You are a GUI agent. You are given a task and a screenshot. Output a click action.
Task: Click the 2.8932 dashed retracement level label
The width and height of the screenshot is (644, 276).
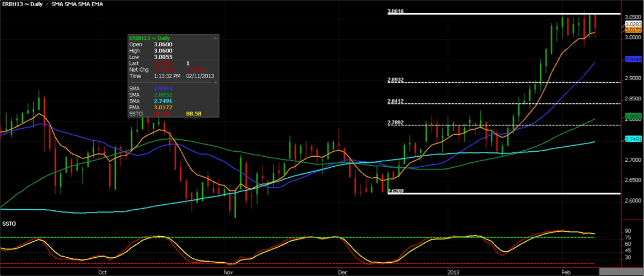tap(395, 80)
